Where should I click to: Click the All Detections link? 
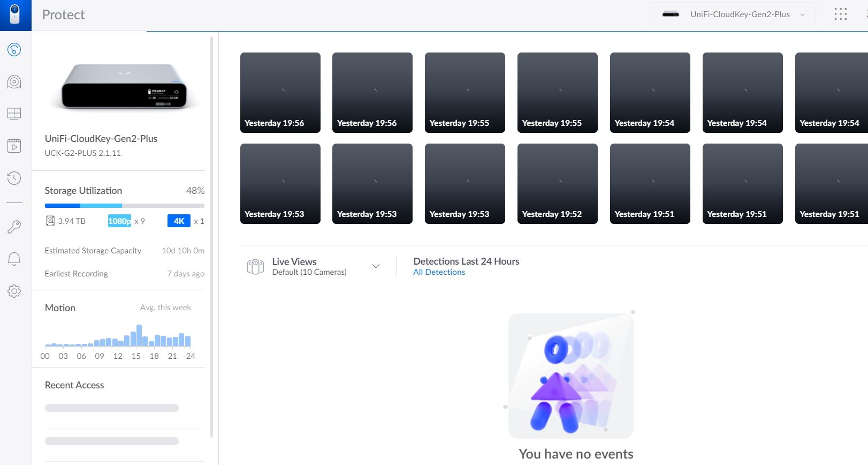click(x=439, y=272)
